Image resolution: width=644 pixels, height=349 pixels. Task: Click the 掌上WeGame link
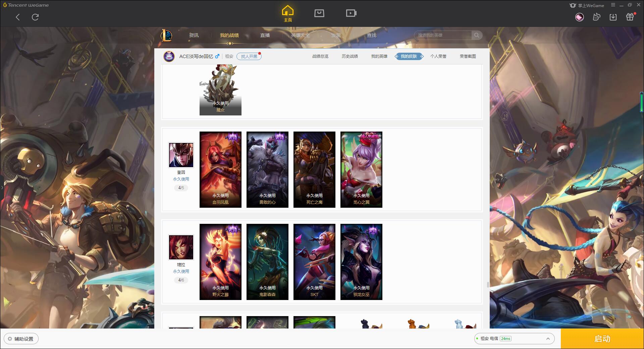[x=587, y=5]
